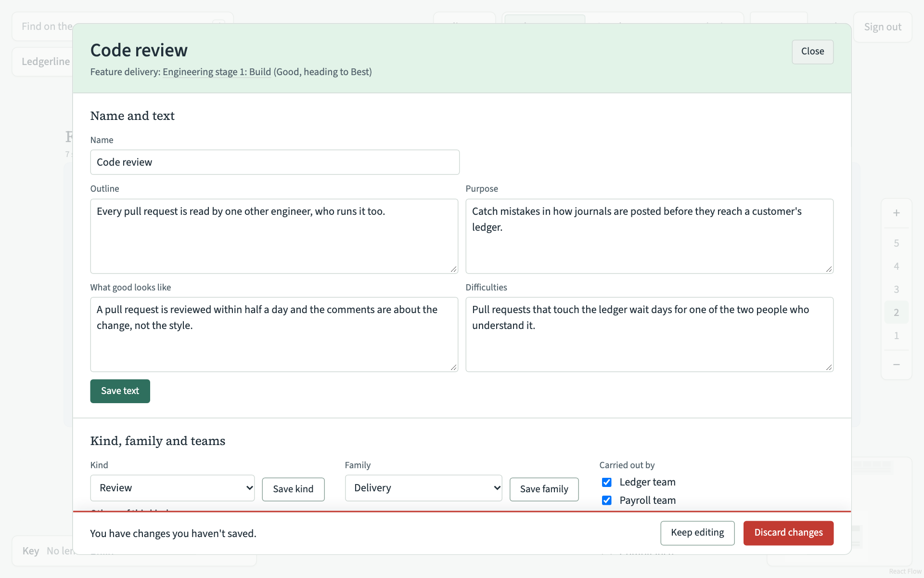The image size is (924, 578).
Task: Follow the Engineering stage 1: Build link
Action: pyautogui.click(x=217, y=72)
